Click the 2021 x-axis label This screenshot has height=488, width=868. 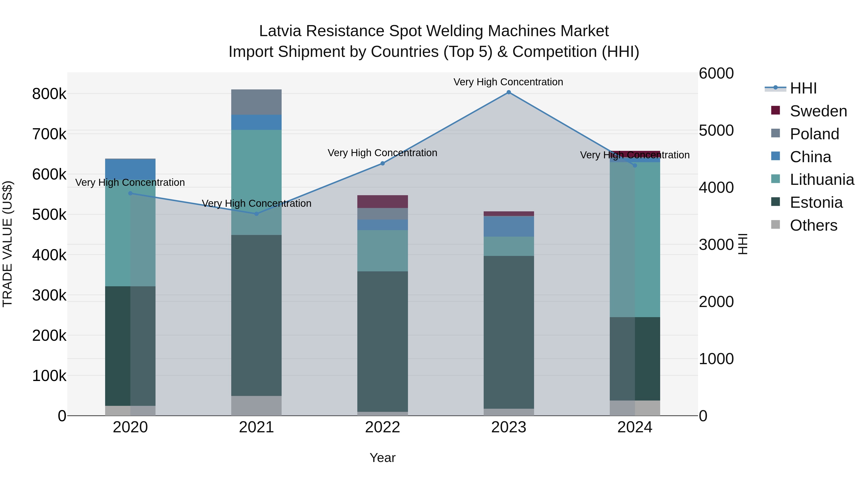coord(257,427)
